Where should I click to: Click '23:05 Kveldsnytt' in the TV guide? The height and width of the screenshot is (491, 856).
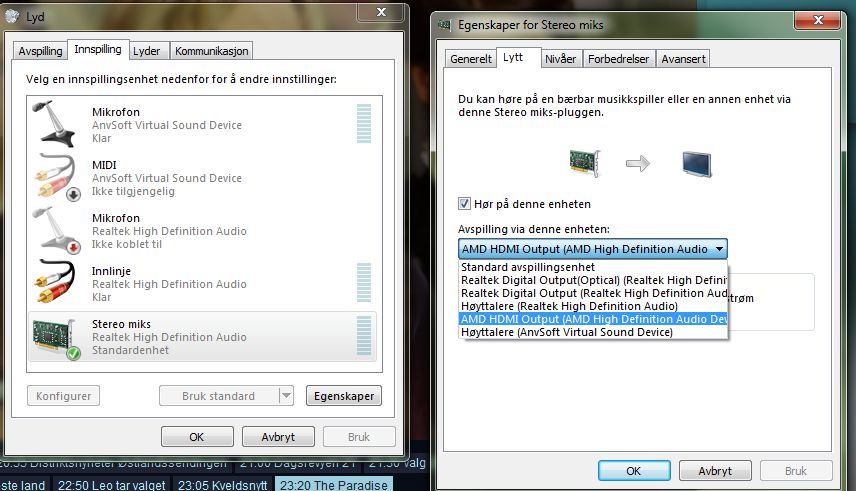pos(223,484)
